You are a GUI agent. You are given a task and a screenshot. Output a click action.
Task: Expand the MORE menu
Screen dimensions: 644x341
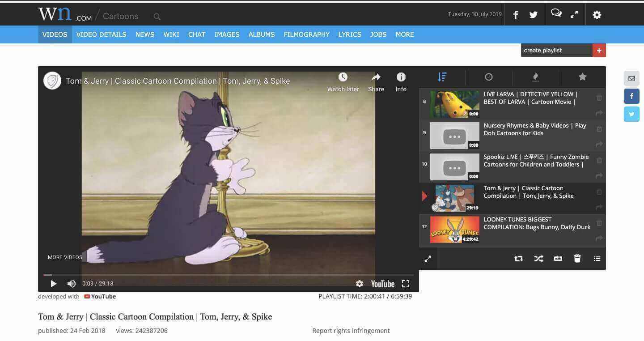[405, 34]
